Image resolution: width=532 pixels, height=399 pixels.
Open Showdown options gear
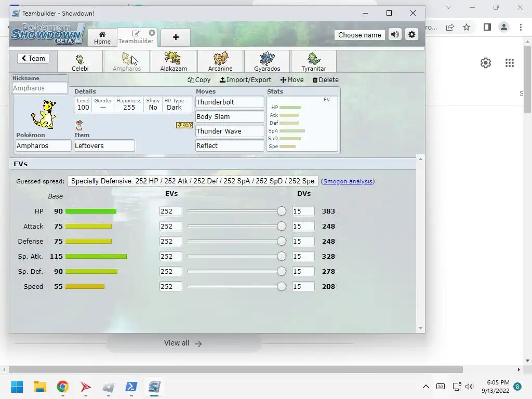(x=411, y=35)
